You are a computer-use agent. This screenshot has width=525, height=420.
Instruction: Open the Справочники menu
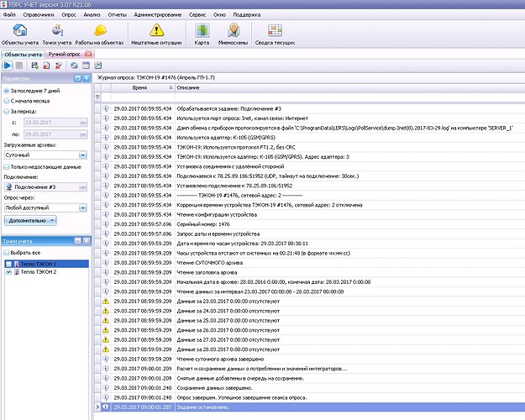[39, 15]
